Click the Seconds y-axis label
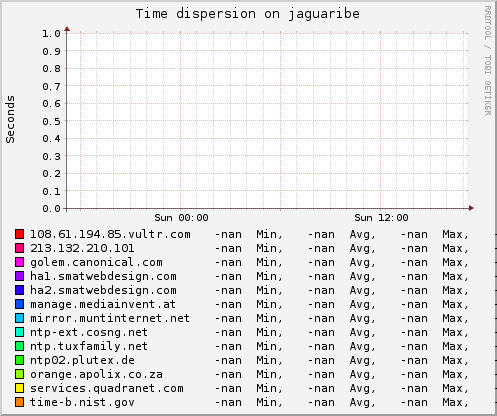The height and width of the screenshot is (416, 497). (10, 119)
